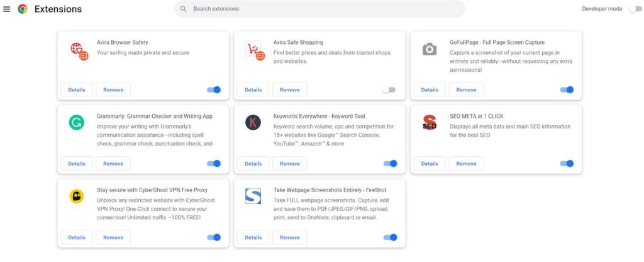
Task: Remove FireShot extension
Action: click(290, 237)
